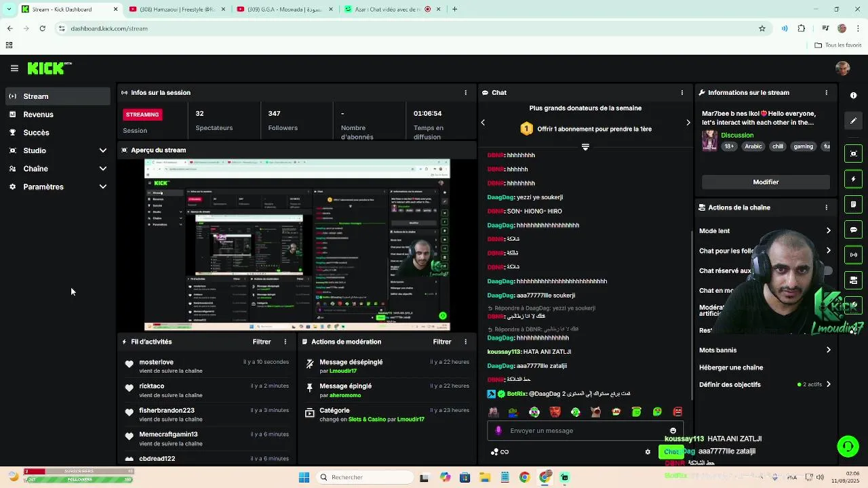Click Modifier to edit stream info
Image resolution: width=868 pixels, height=488 pixels.
tap(766, 182)
